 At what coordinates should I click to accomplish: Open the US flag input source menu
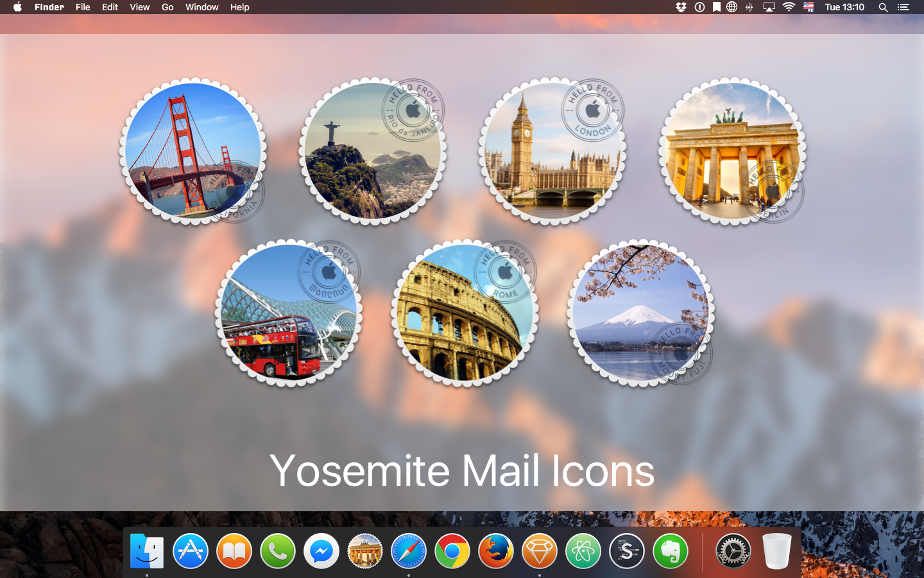point(809,7)
